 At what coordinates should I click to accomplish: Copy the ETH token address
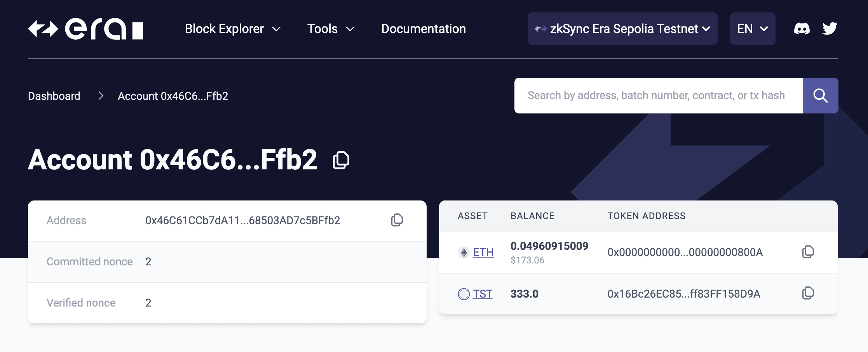(809, 252)
